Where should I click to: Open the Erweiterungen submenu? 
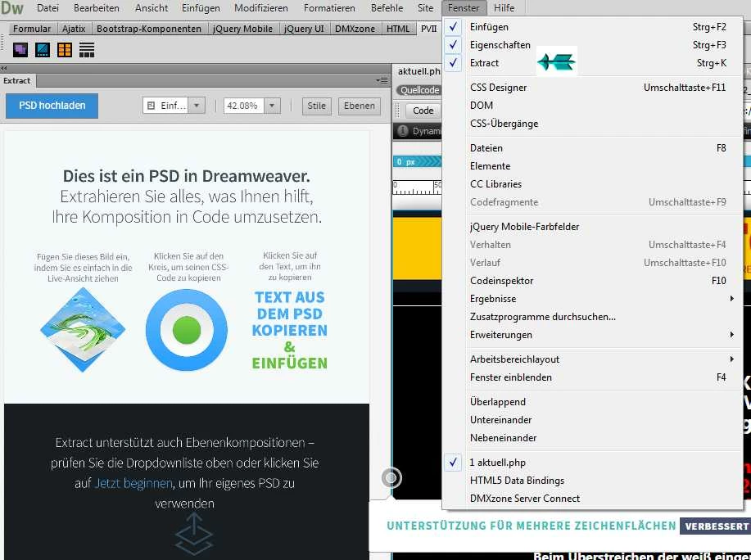(592, 335)
